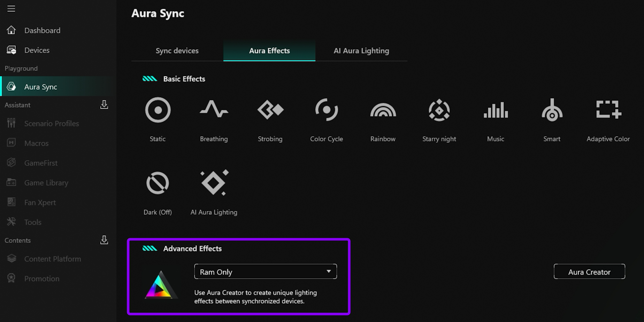This screenshot has width=644, height=322.
Task: Click the Basic Effects heading
Action: 184,79
